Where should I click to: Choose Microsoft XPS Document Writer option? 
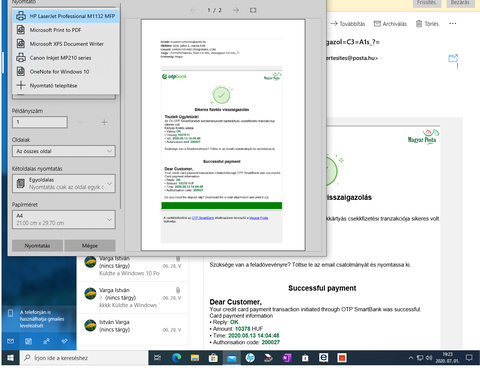click(x=66, y=44)
